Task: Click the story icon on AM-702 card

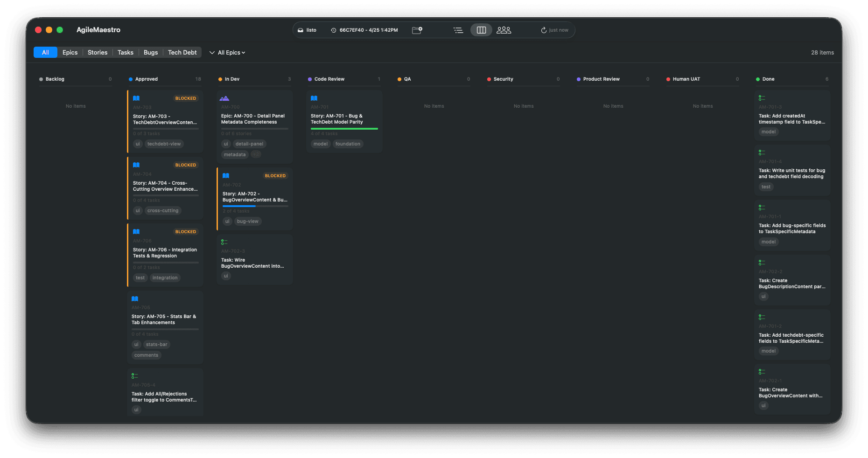Action: click(226, 176)
